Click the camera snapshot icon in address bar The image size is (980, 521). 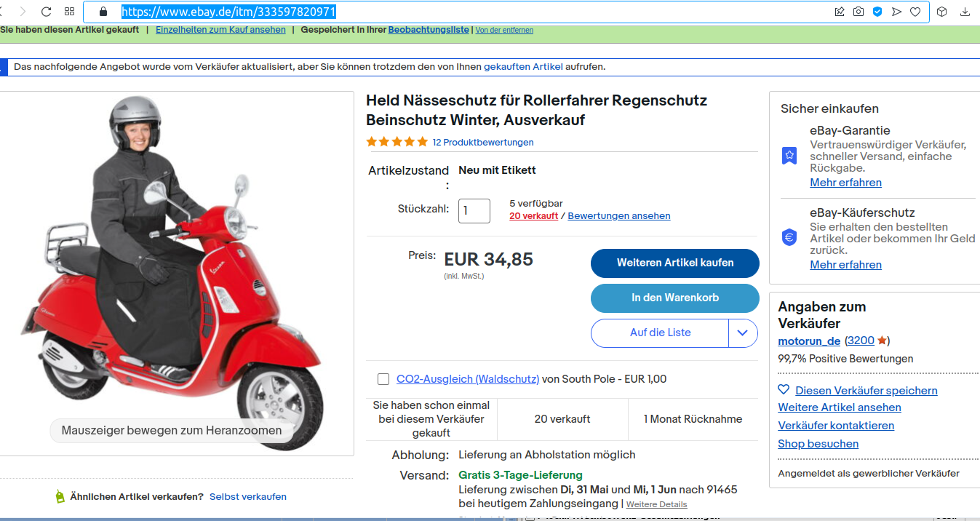[859, 12]
